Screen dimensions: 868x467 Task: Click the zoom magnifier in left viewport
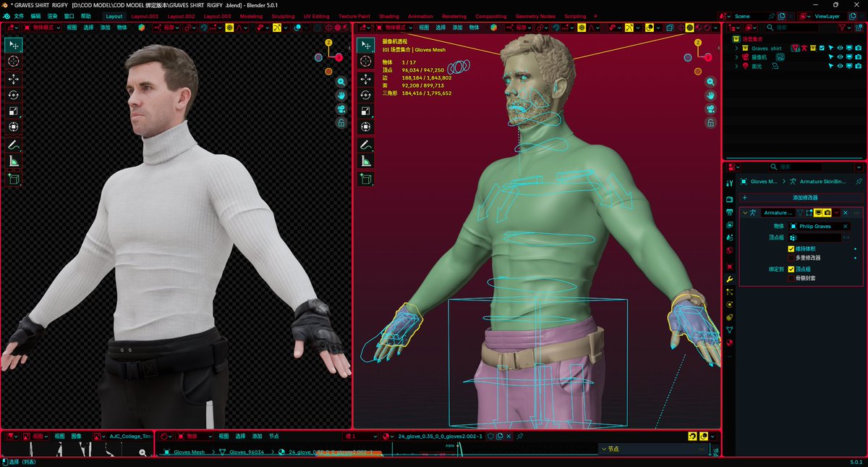[x=341, y=83]
